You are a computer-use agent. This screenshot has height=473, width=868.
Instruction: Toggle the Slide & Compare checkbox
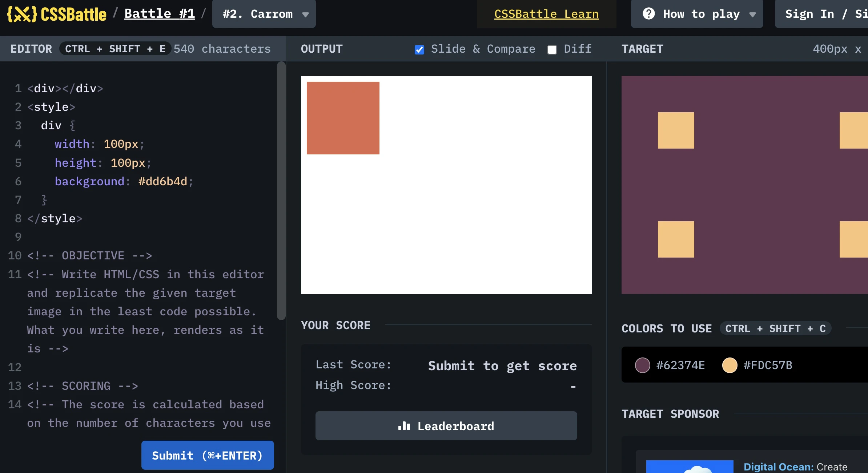pyautogui.click(x=419, y=49)
